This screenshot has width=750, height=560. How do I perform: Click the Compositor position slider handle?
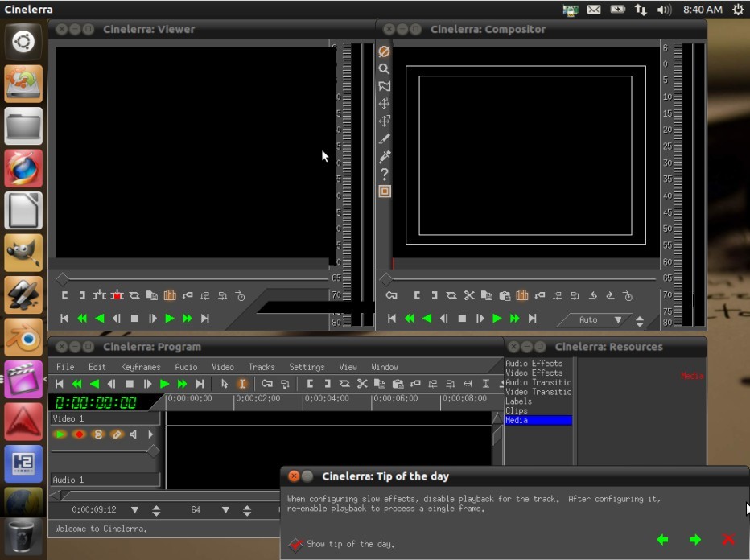[x=385, y=278]
